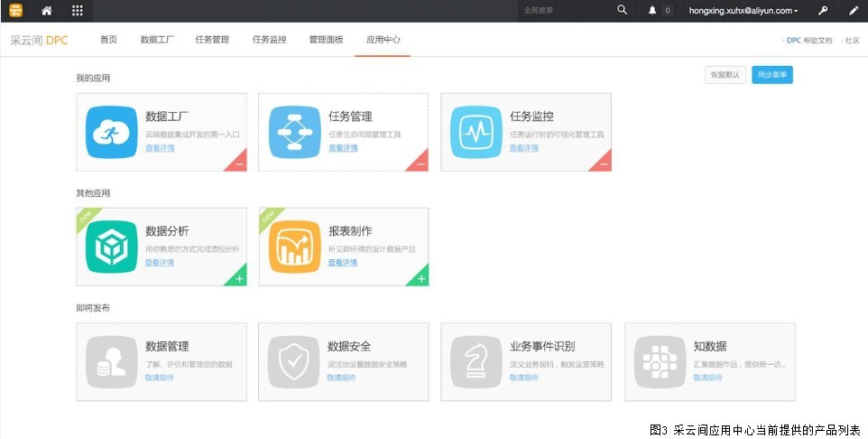Click the 知数据 card title

click(710, 347)
